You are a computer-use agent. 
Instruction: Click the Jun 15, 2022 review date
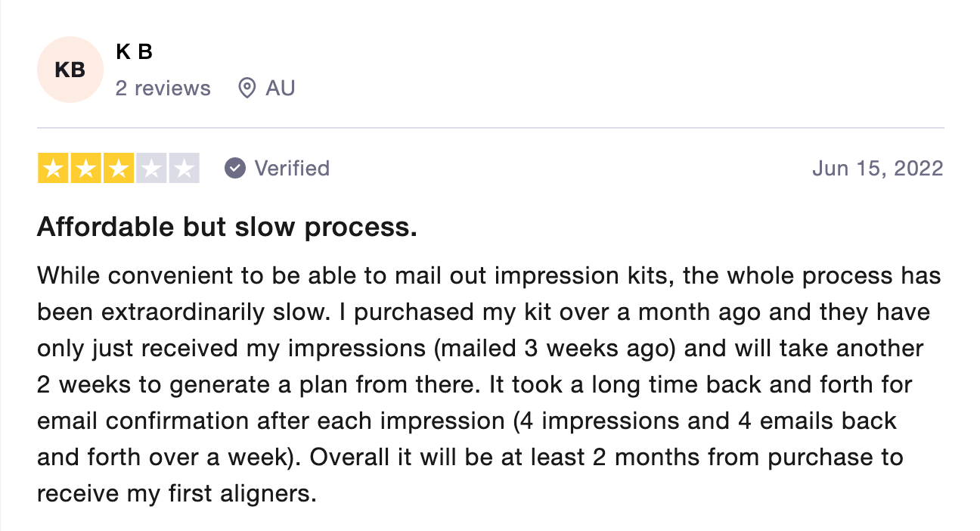(x=878, y=168)
